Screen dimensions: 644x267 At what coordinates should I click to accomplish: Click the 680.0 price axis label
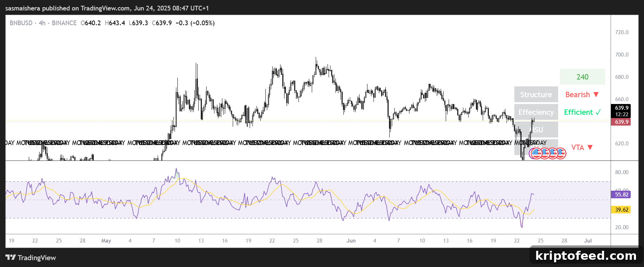pos(622,77)
